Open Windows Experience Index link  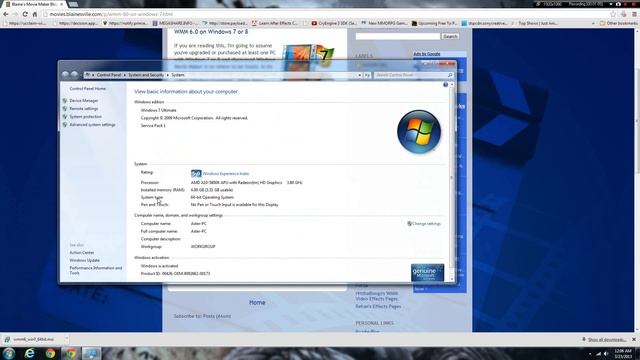(226, 173)
